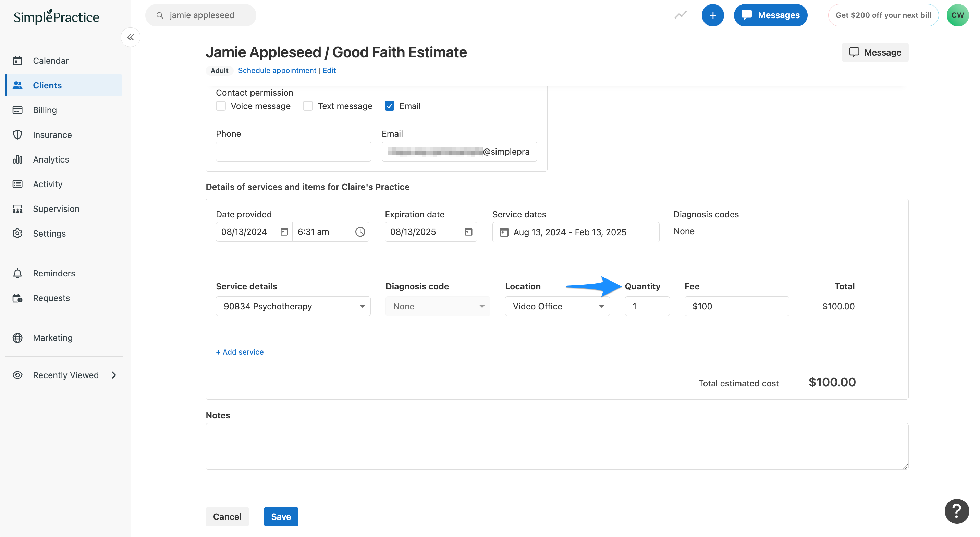Click the Notes text area
Screen dimensions: 980x537
556,446
